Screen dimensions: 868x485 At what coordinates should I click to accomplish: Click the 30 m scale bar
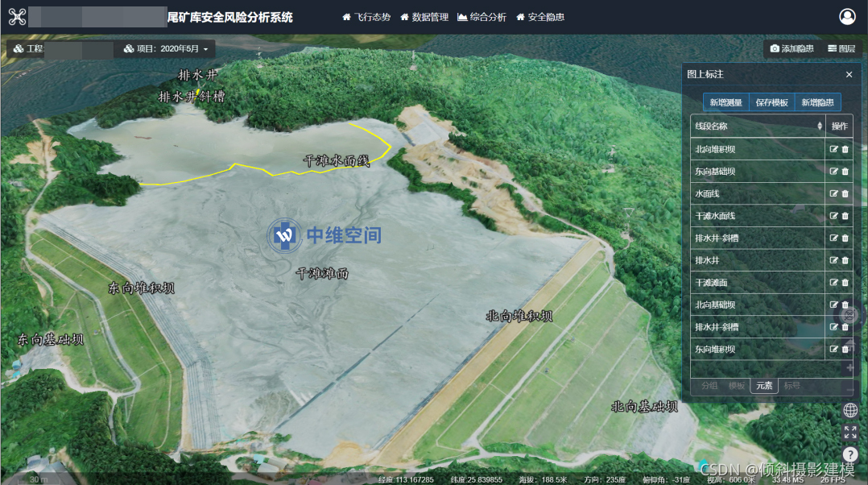[39, 479]
